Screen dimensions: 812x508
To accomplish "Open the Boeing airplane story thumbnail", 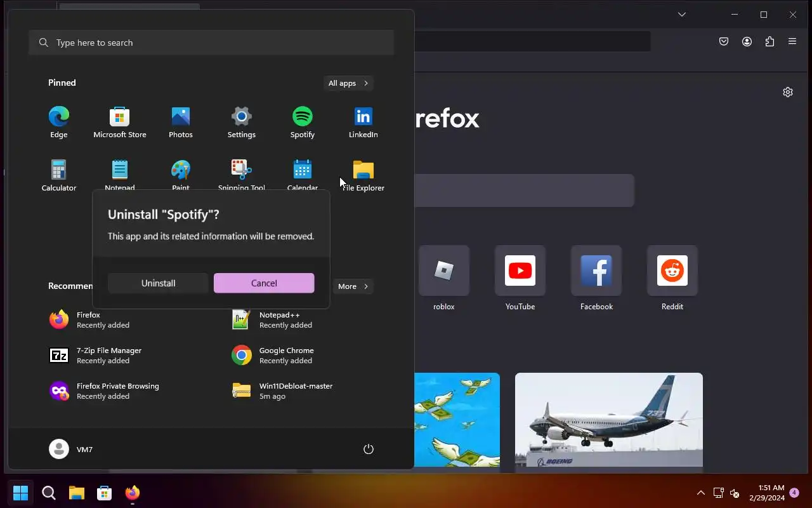I will (609, 420).
